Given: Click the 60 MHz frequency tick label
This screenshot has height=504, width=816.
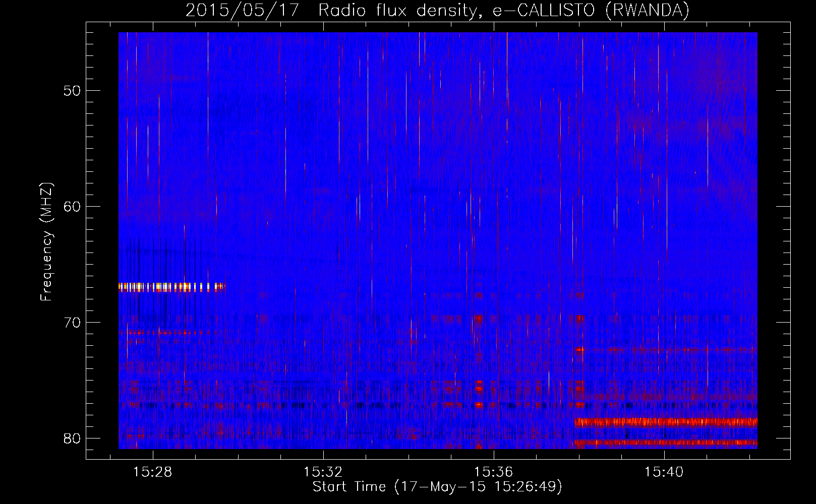Looking at the screenshot, I should [x=72, y=207].
